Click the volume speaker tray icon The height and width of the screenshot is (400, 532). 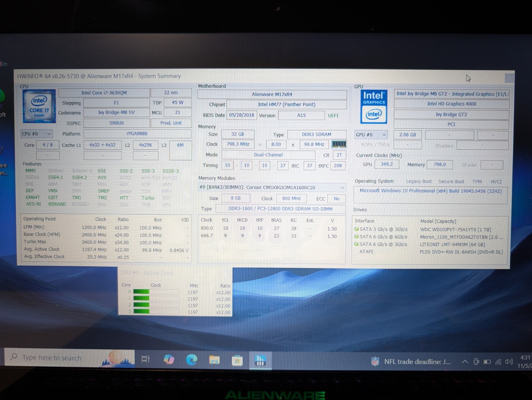tap(509, 362)
